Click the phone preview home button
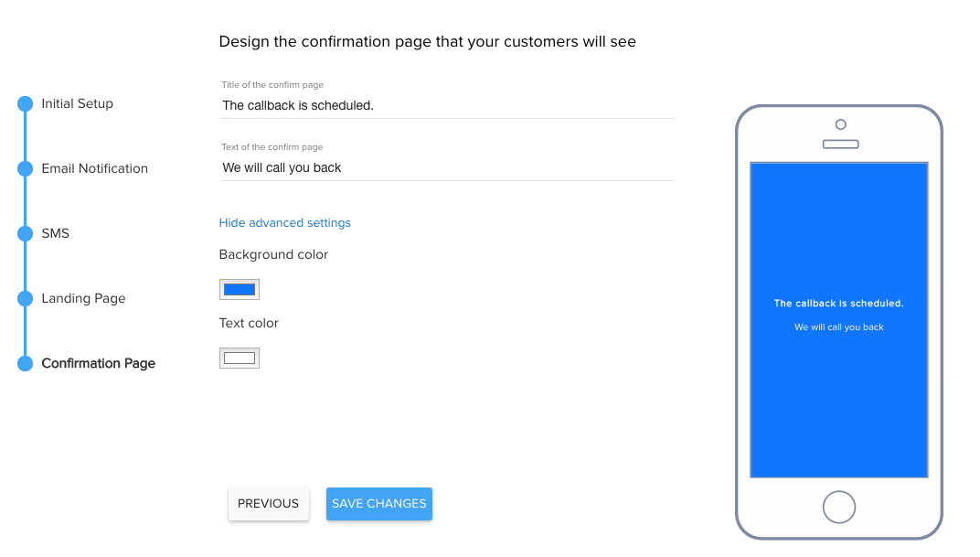980x557 pixels. tap(838, 507)
